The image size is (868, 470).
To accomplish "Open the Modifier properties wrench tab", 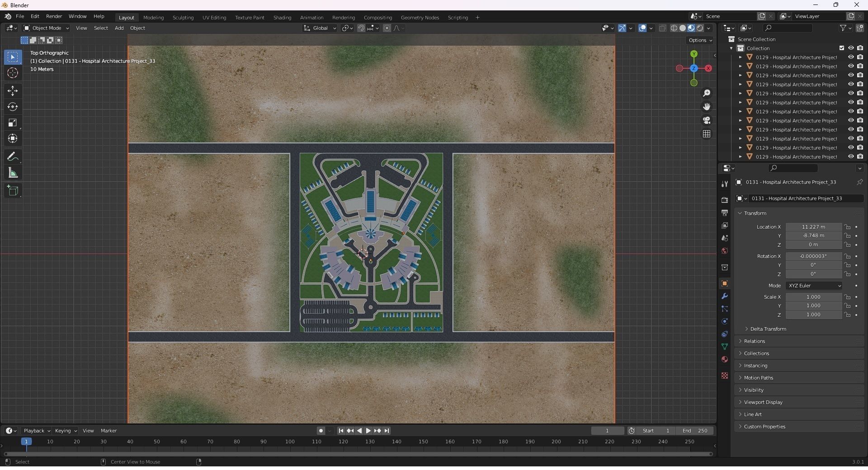I will click(x=725, y=296).
